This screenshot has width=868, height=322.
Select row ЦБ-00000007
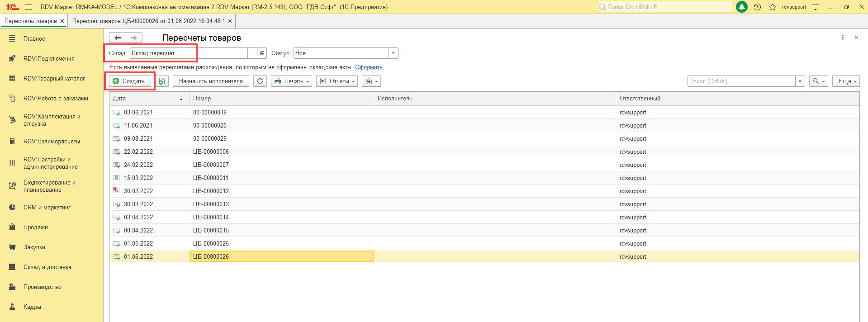(484, 165)
